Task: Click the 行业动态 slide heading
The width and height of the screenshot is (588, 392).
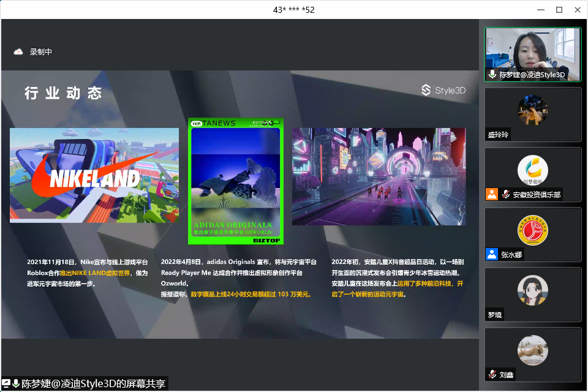Action: pos(63,92)
